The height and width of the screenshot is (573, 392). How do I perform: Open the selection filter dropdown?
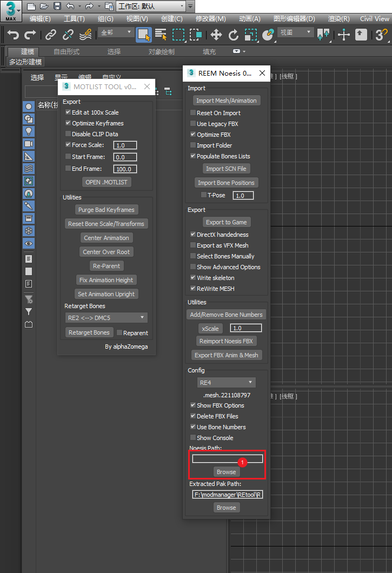(x=116, y=32)
